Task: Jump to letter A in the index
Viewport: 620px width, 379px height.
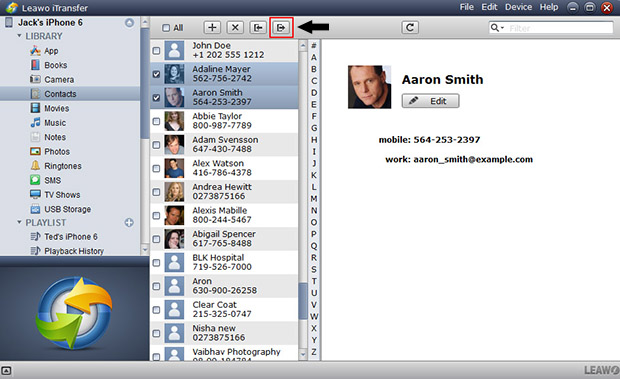Action: [314, 57]
